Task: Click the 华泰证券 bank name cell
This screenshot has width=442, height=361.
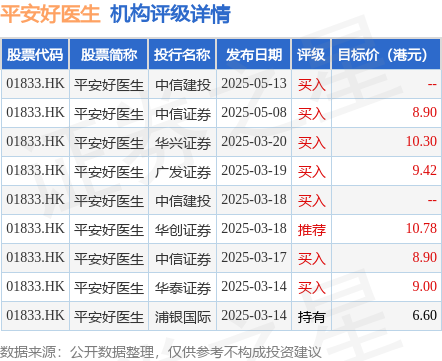Action: (183, 288)
